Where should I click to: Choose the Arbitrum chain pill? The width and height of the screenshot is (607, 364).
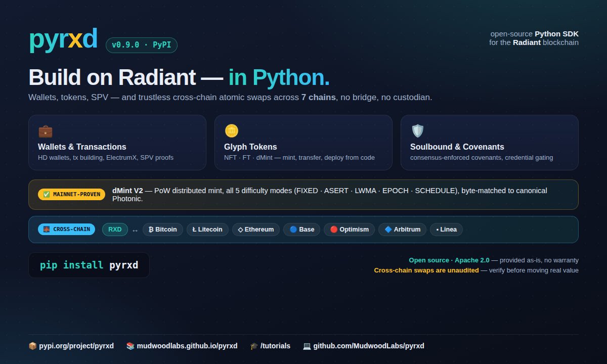pyautogui.click(x=402, y=230)
